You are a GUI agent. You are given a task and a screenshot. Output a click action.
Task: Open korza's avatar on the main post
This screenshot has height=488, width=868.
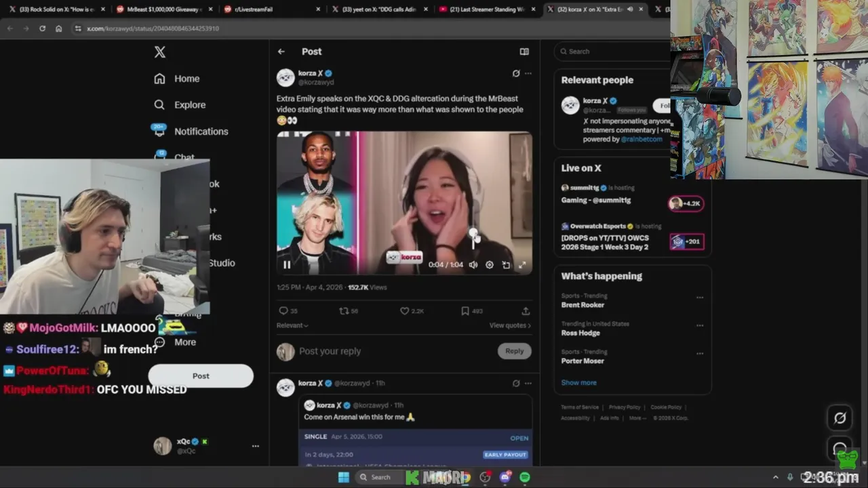[285, 77]
